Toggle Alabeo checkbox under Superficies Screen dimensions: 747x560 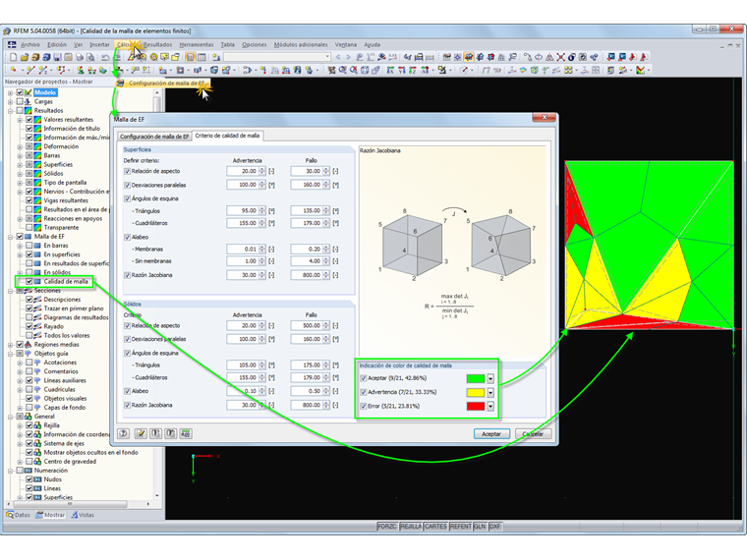click(127, 237)
